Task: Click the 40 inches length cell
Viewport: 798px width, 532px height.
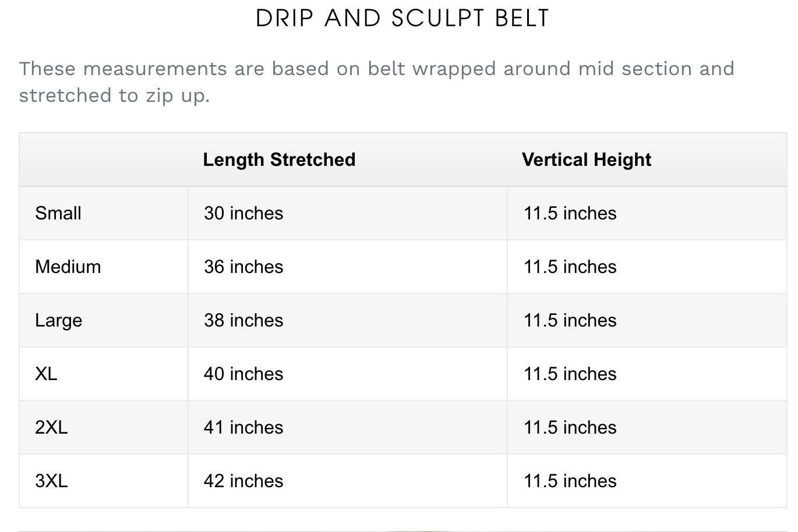Action: click(x=243, y=374)
